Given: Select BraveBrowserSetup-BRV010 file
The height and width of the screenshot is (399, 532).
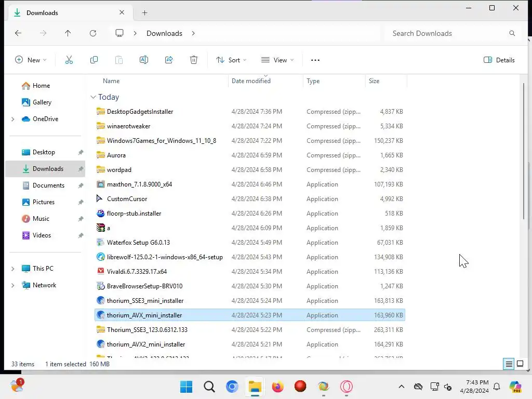Looking at the screenshot, I should 144,286.
